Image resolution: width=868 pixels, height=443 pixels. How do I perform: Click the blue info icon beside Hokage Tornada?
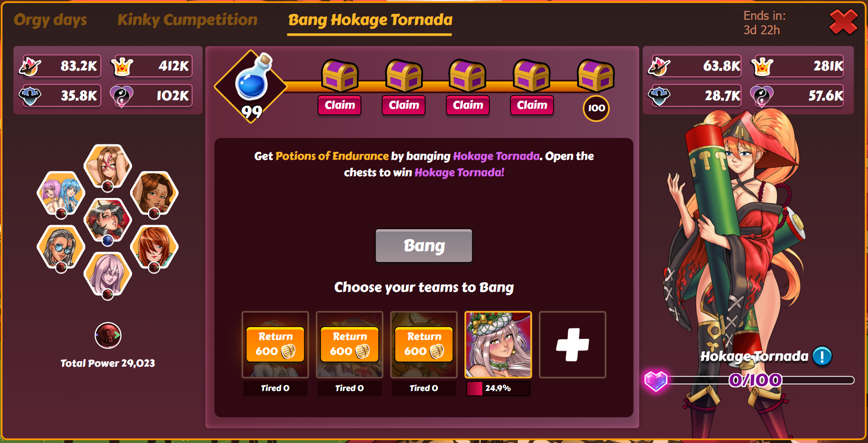[822, 356]
